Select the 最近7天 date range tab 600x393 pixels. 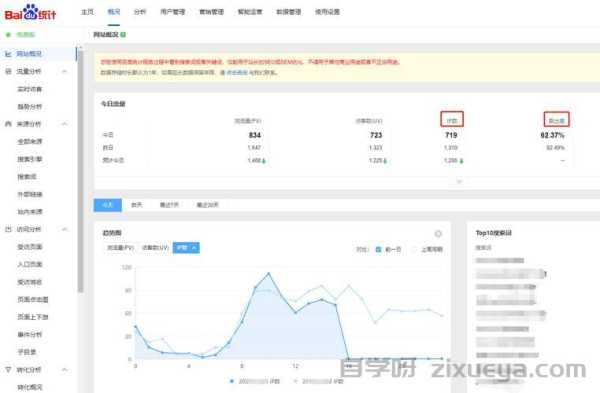[x=169, y=205]
